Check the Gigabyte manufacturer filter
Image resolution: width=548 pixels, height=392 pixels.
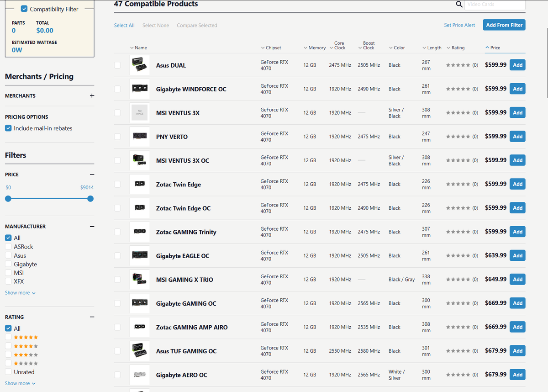[8, 264]
